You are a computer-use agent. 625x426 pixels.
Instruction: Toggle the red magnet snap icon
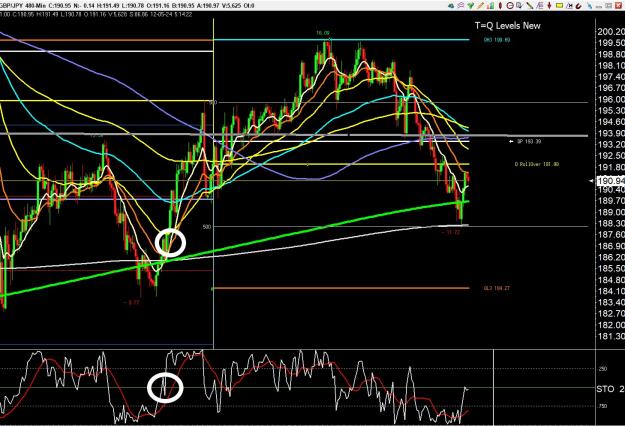[x=579, y=6]
